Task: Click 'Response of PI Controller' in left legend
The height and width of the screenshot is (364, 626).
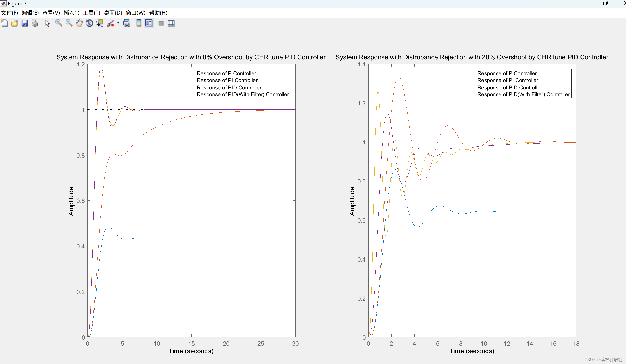Action: 227,80
